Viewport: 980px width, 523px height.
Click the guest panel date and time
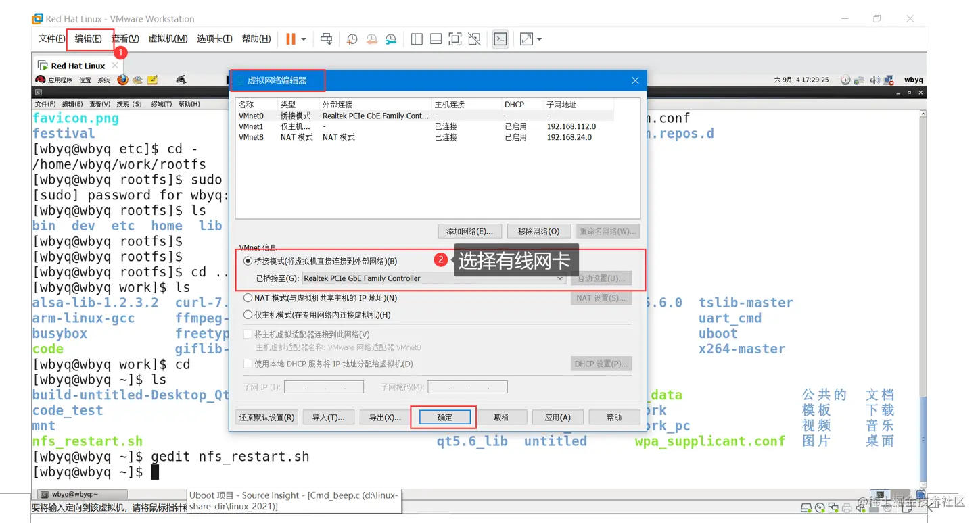801,80
